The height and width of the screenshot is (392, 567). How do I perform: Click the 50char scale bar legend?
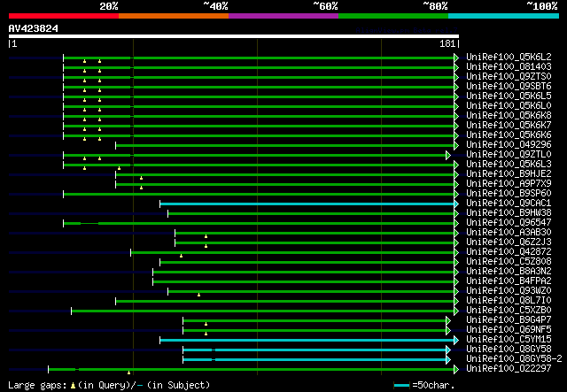tap(401, 386)
